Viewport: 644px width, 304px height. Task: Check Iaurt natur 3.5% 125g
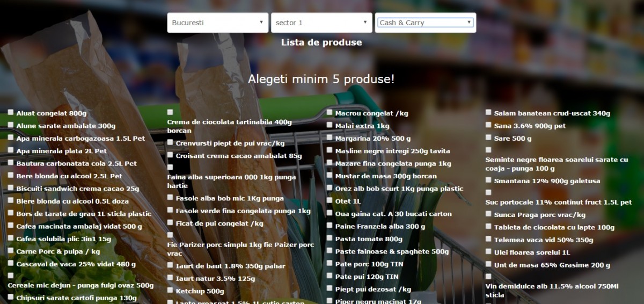pos(170,278)
